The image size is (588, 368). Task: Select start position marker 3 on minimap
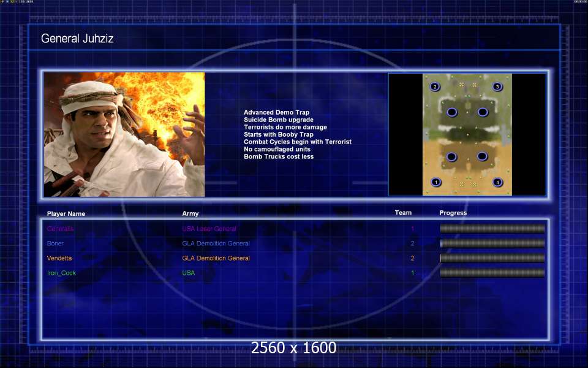(x=497, y=86)
